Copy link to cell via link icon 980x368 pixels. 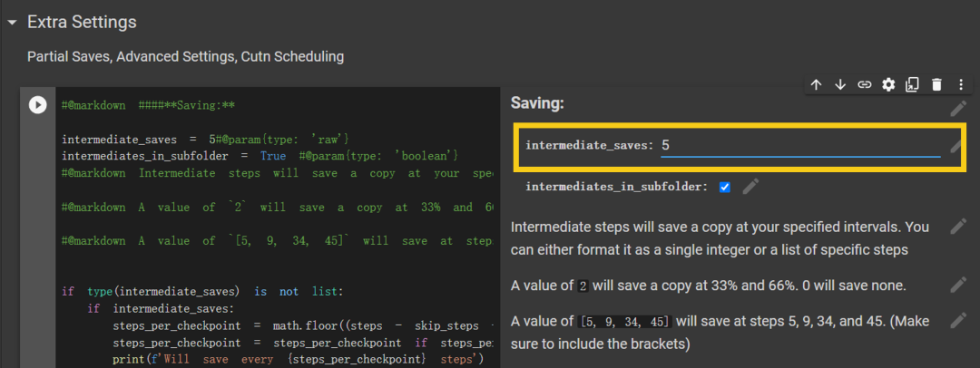click(864, 84)
